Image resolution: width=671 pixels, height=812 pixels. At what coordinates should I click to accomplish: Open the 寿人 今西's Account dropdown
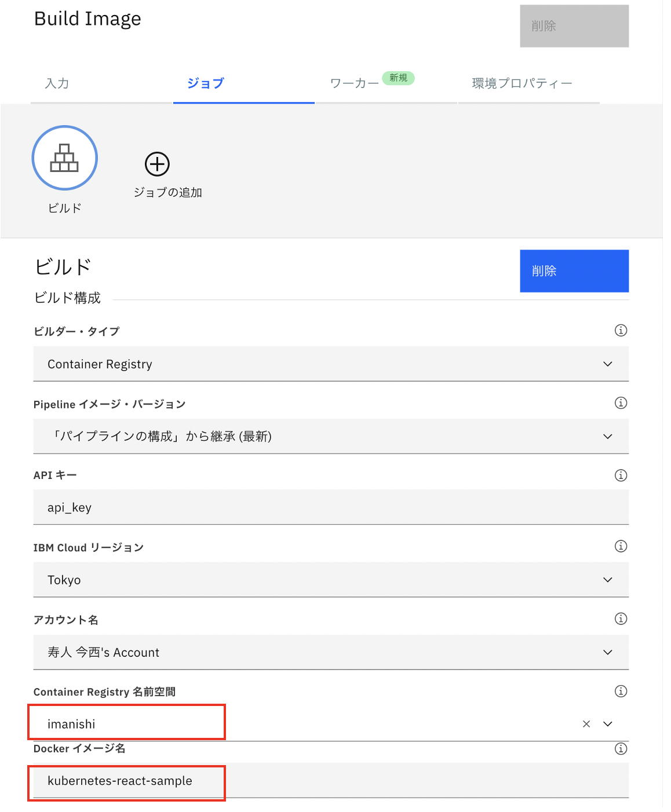(x=331, y=652)
